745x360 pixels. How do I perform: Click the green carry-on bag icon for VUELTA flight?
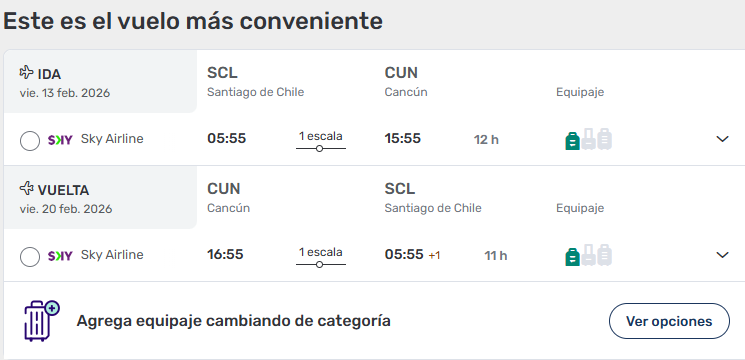point(573,257)
